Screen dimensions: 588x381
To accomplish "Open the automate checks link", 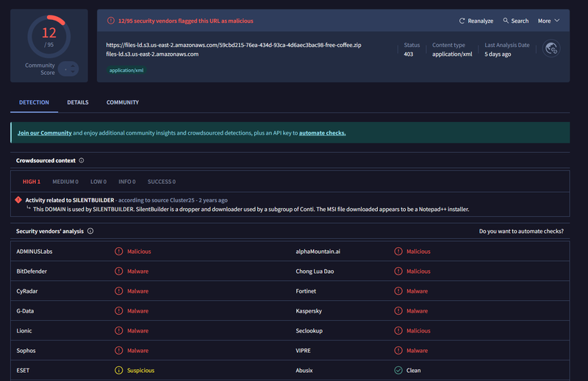I will pyautogui.click(x=323, y=133).
